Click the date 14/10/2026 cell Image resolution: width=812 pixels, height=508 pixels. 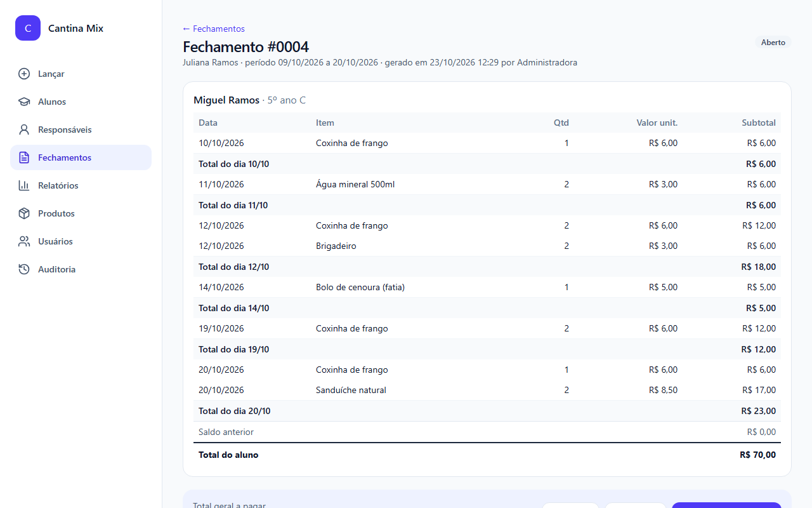221,287
